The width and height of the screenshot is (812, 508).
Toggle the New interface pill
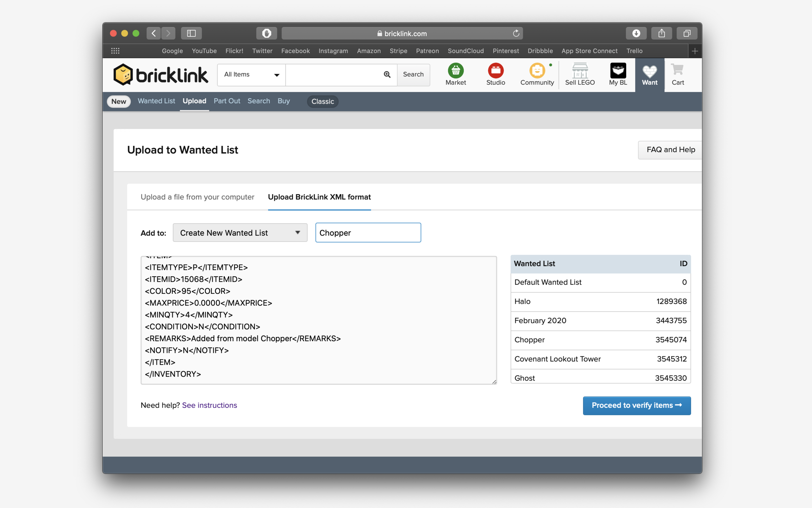coord(119,101)
